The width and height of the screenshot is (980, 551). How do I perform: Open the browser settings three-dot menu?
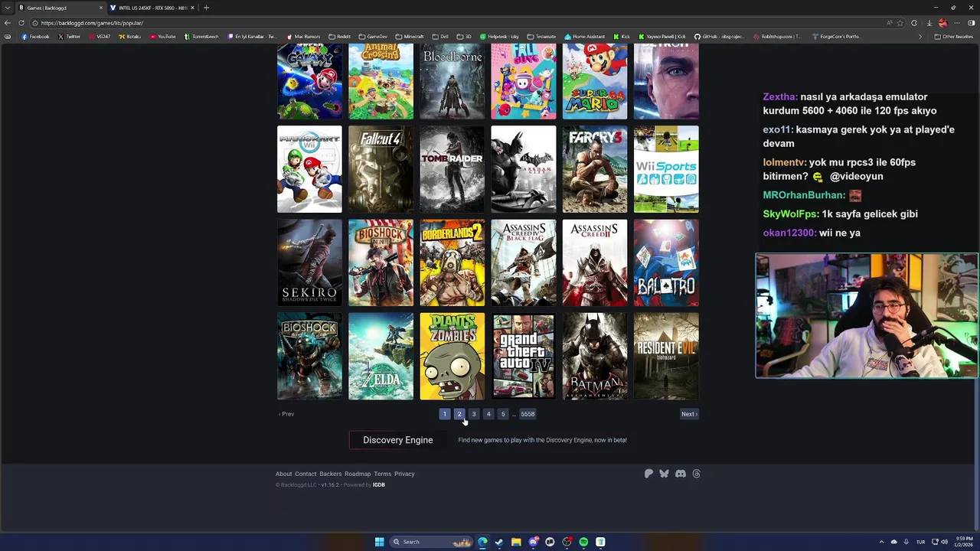pyautogui.click(x=956, y=23)
